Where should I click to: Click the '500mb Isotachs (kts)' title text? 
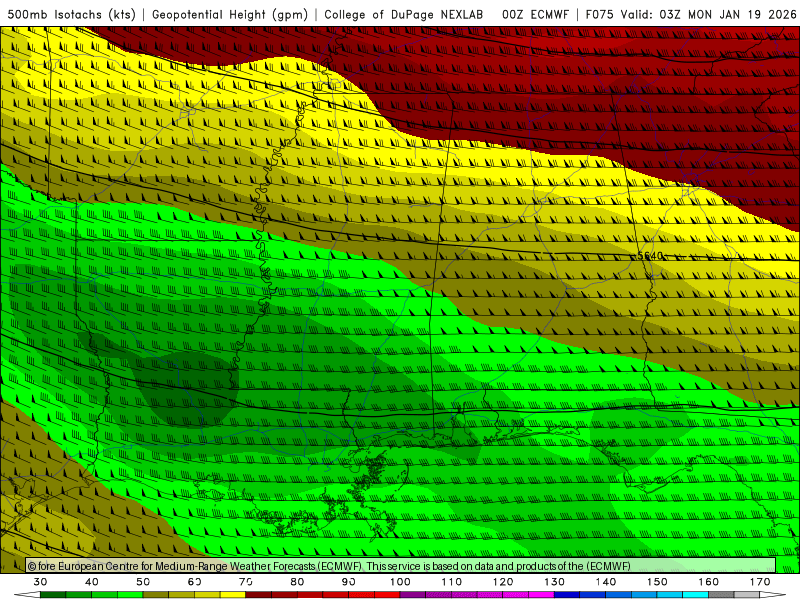click(x=71, y=14)
